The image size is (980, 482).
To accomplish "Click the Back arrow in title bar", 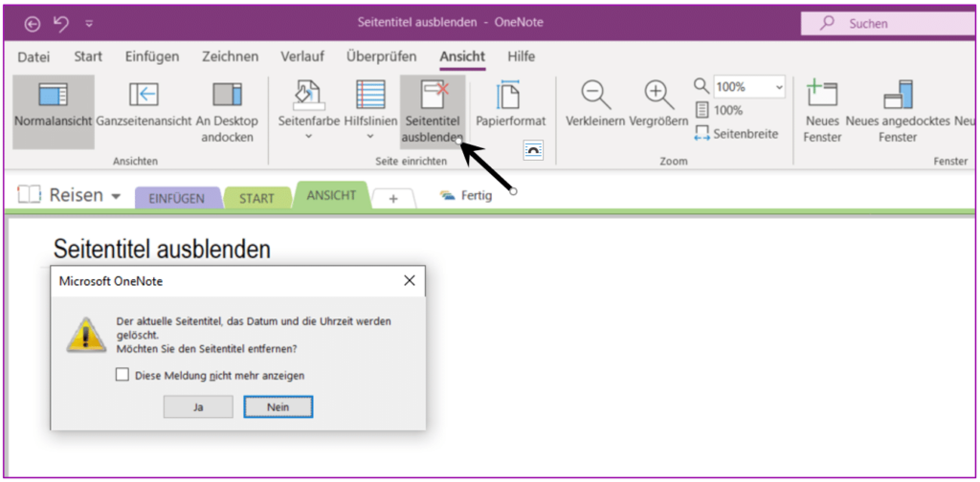I will tap(32, 24).
